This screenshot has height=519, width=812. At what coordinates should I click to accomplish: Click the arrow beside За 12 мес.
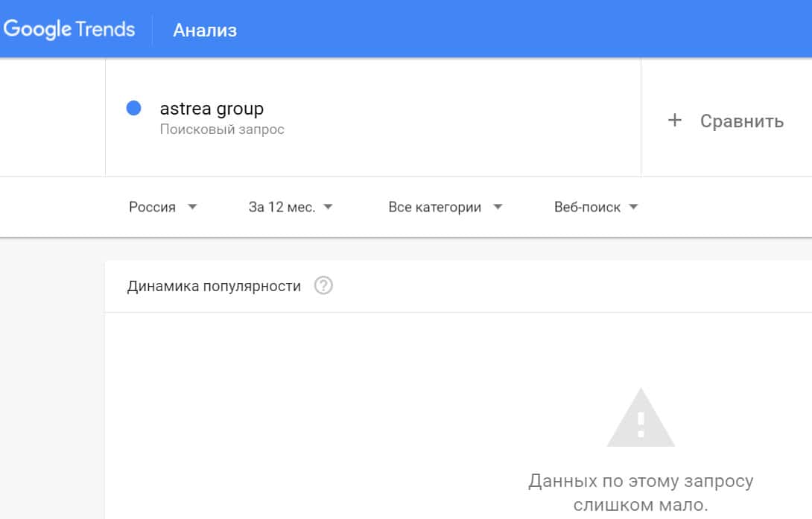point(328,207)
